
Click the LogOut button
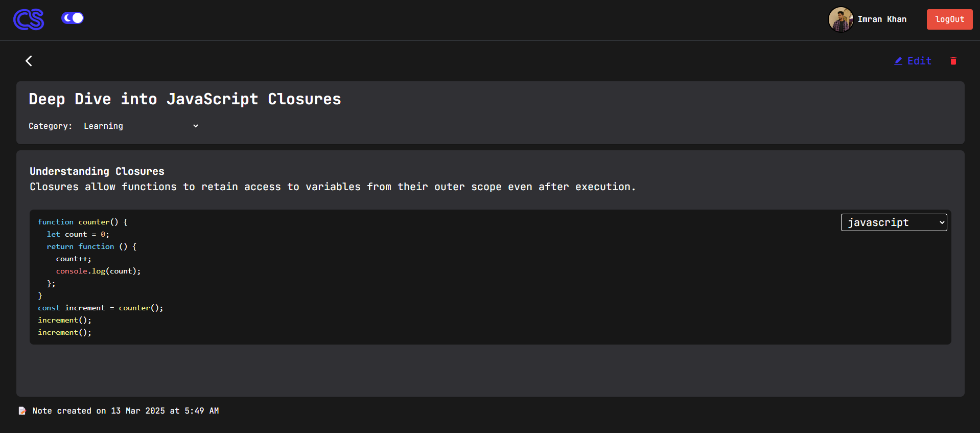[x=949, y=19]
